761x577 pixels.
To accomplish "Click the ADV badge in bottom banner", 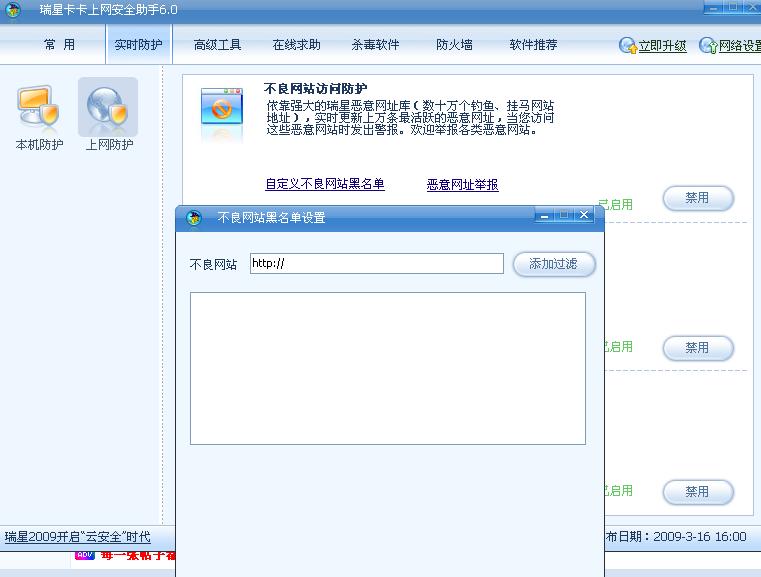I will 84,554.
